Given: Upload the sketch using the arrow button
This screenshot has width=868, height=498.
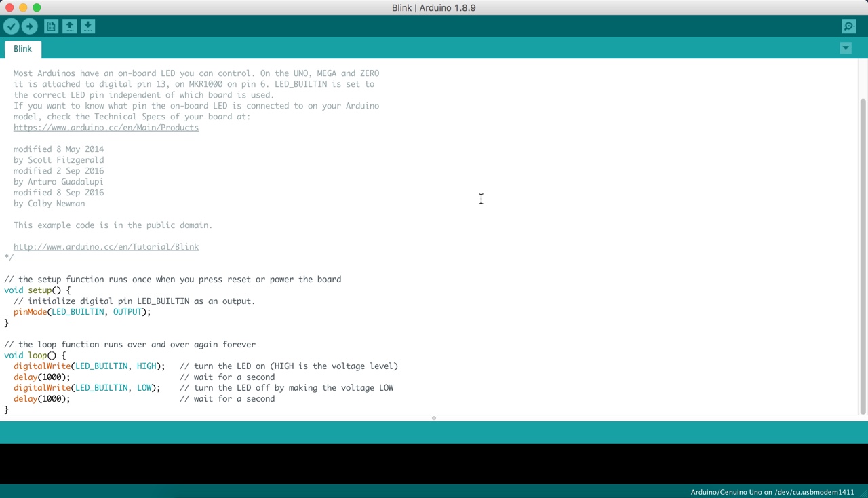Looking at the screenshot, I should coord(30,26).
